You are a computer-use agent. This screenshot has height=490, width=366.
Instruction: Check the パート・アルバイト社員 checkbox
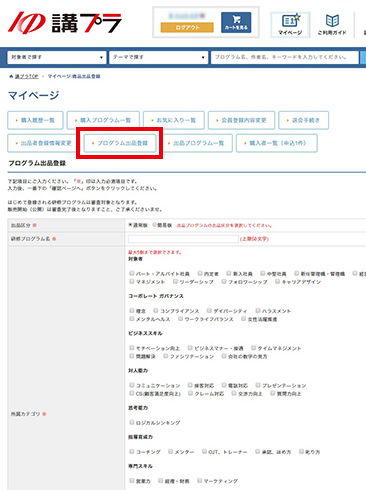(132, 273)
